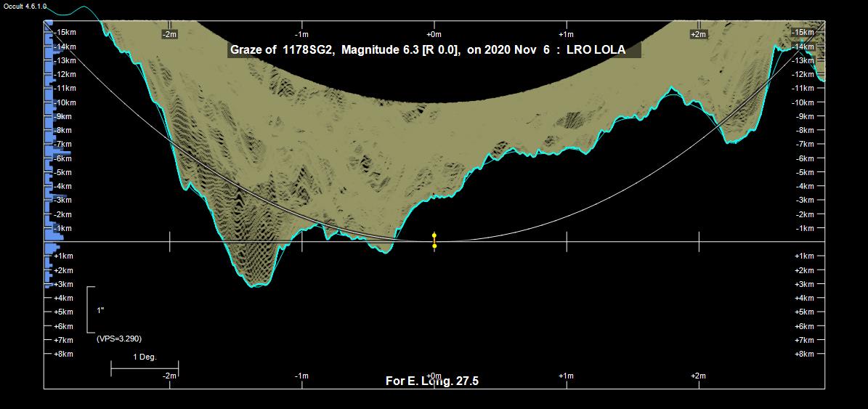Click the left-axis -10km height label

click(x=65, y=102)
